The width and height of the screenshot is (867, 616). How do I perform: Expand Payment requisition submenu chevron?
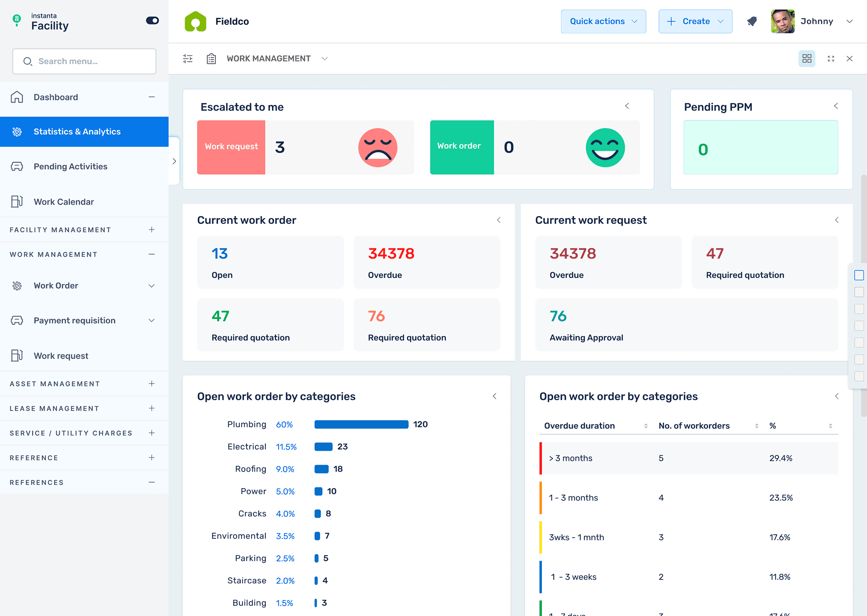coord(152,320)
